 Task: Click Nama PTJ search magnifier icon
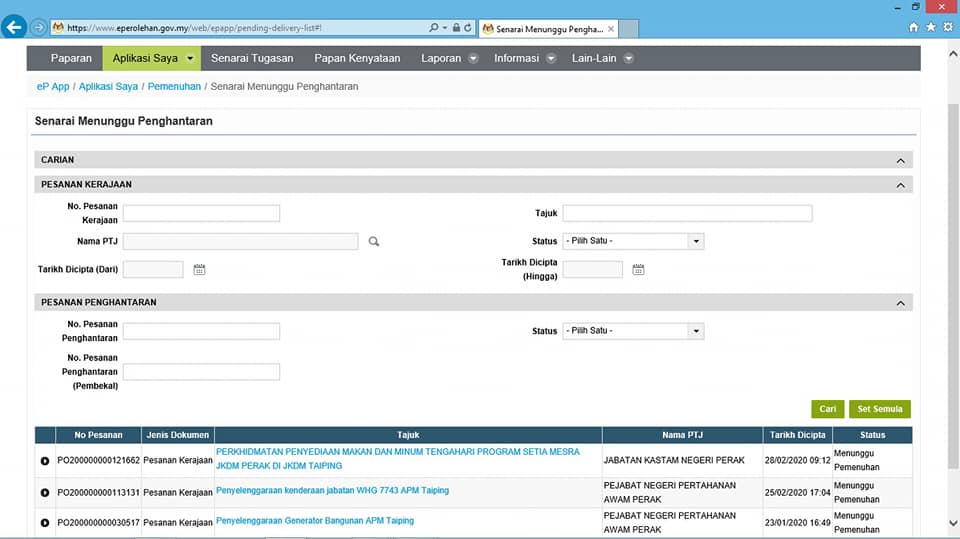[373, 241]
